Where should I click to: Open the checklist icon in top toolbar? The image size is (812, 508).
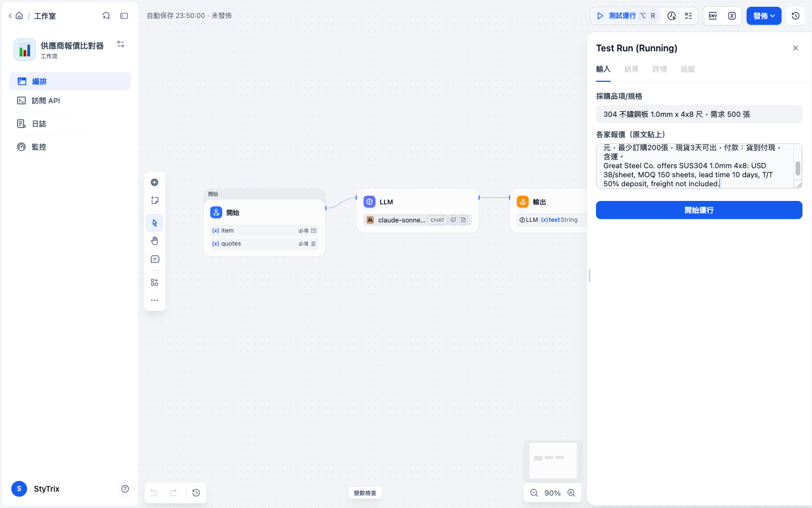(689, 16)
